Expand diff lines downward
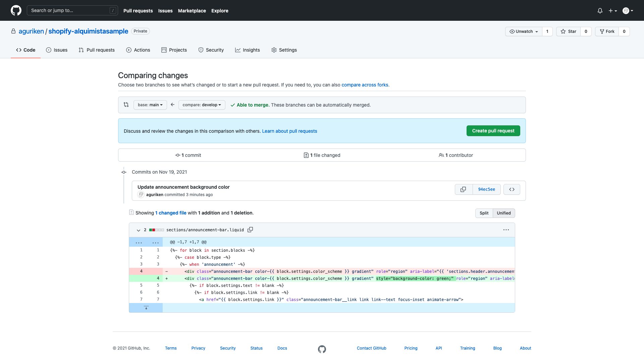Viewport: 644px width, 362px height. click(146, 308)
